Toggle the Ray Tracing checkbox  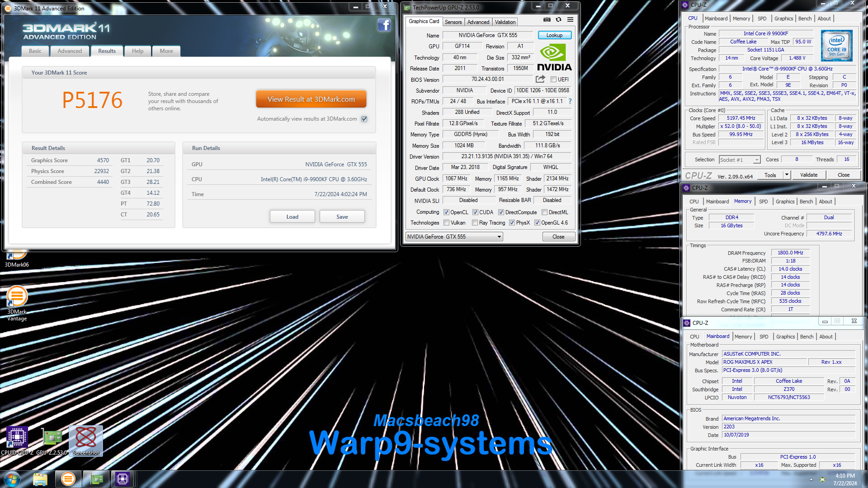475,223
